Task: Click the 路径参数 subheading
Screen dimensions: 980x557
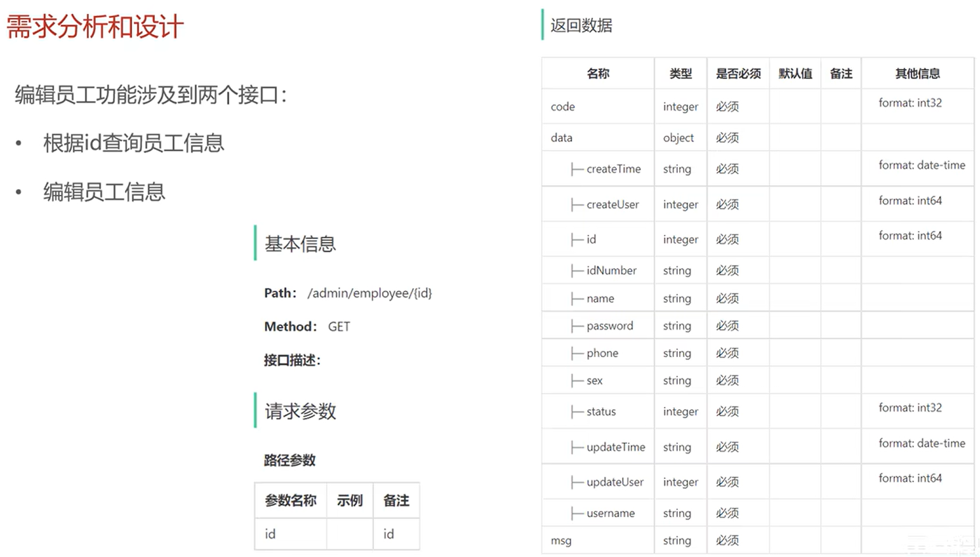Action: pos(289,460)
